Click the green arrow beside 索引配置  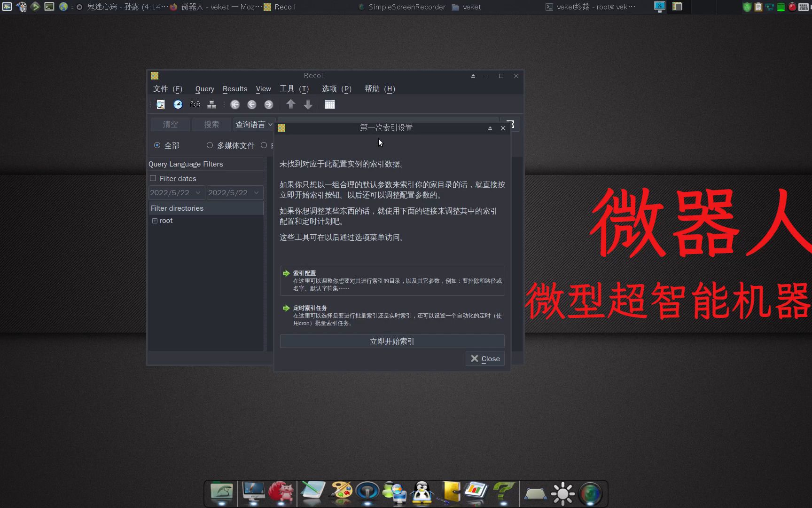click(x=286, y=273)
